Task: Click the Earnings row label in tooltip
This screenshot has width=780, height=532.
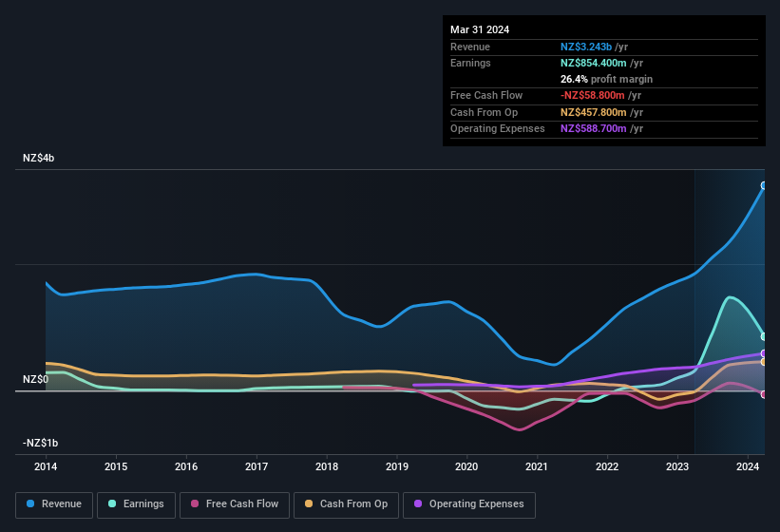Action: [x=470, y=63]
